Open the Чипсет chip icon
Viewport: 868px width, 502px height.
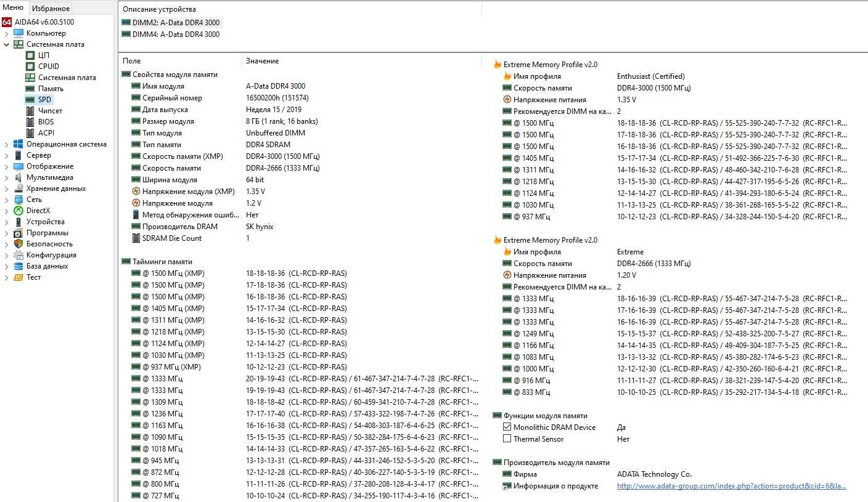pos(30,111)
